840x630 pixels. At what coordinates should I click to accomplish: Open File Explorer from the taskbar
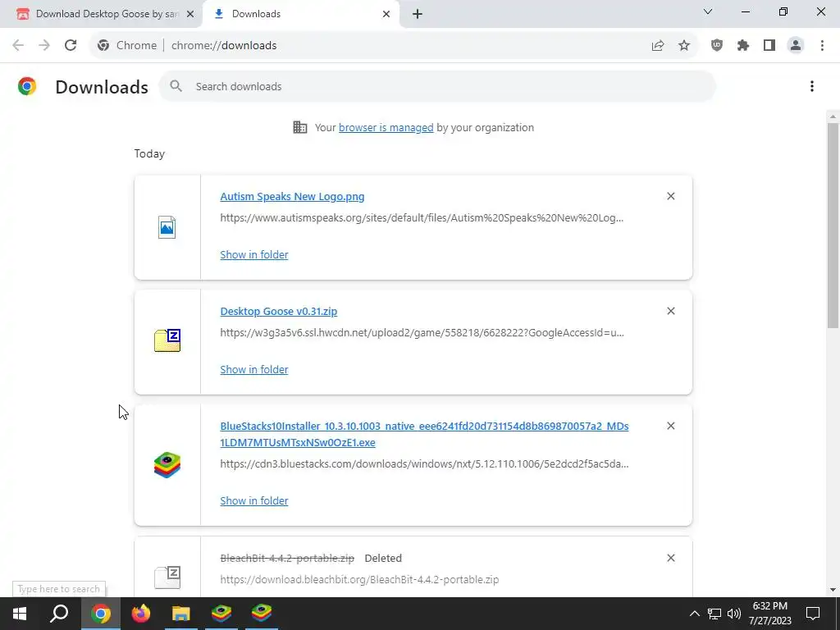coord(181,614)
